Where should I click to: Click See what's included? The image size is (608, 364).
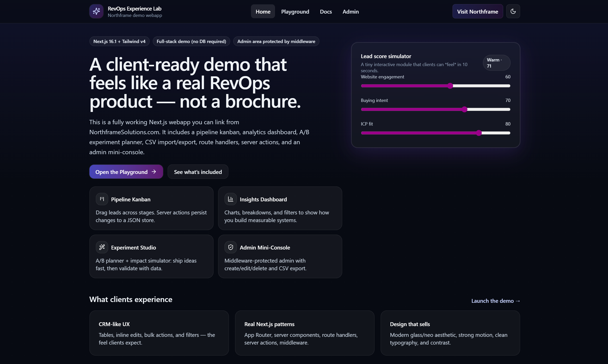pyautogui.click(x=198, y=172)
